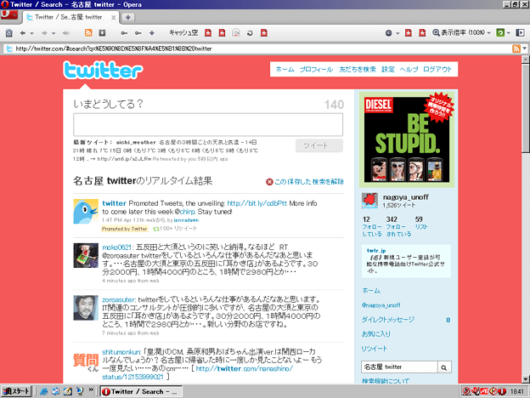
Task: Click the 59 lists count
Action: click(419, 219)
